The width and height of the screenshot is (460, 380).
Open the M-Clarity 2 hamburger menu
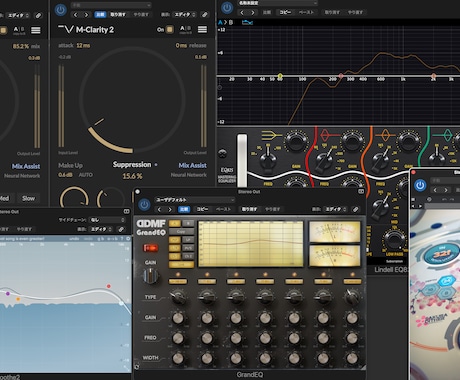coord(202,29)
